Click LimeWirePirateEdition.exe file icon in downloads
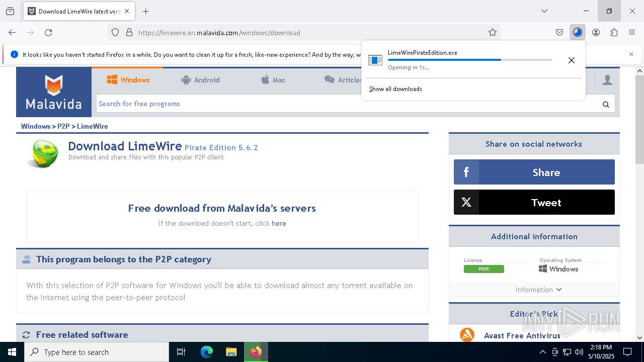Image resolution: width=644 pixels, height=362 pixels. 375,60
